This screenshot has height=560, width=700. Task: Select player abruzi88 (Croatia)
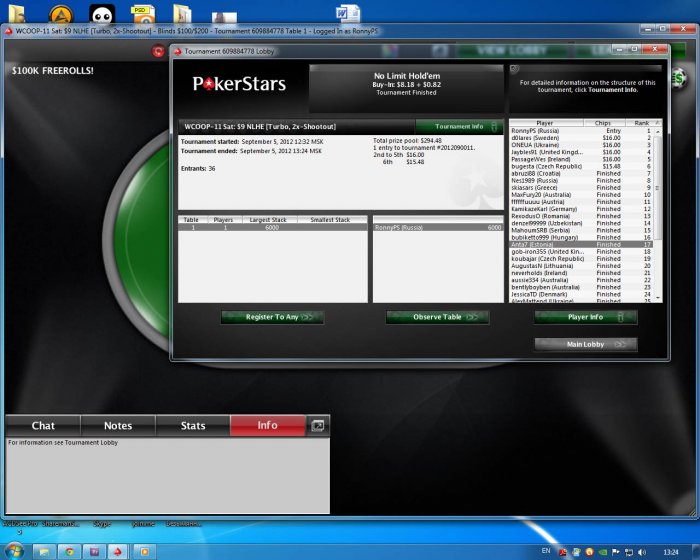coord(581,174)
